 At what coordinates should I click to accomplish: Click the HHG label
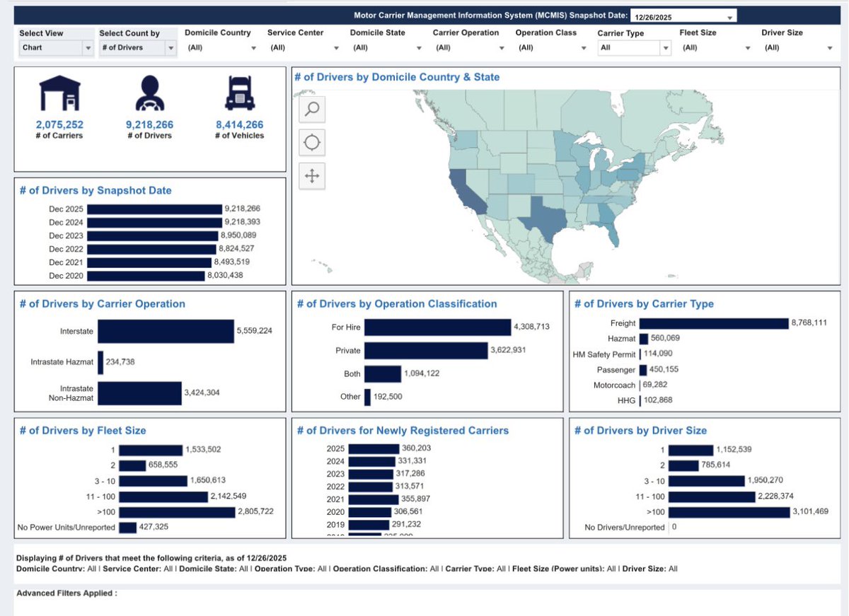pos(626,401)
